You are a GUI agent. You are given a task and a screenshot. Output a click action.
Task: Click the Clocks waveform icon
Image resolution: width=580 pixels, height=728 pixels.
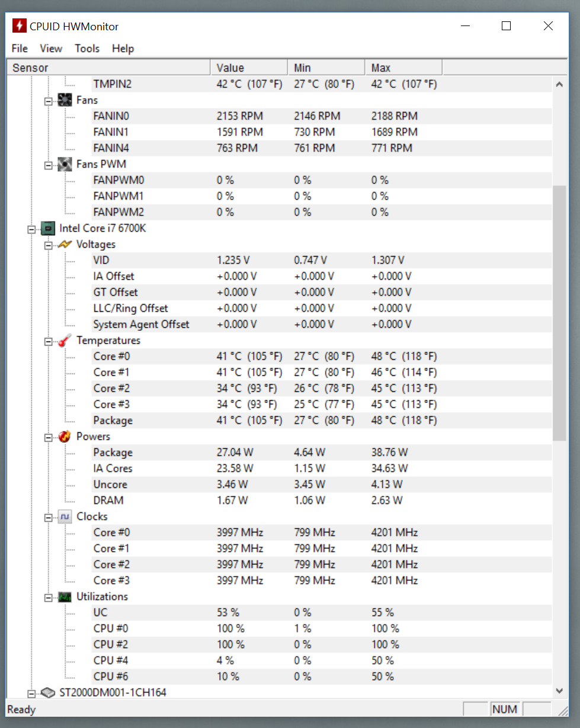coord(65,517)
